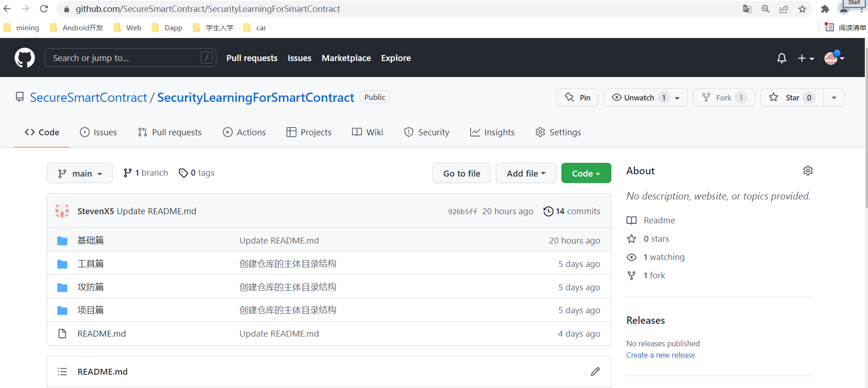868x388 pixels.
Task: Translate this page icon
Action: click(747, 9)
